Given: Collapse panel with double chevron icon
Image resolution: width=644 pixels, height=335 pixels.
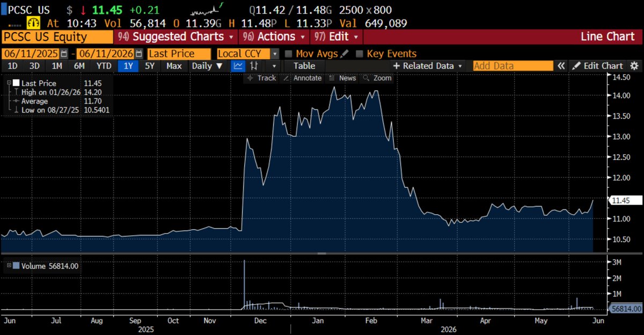Looking at the screenshot, I should pos(561,66).
